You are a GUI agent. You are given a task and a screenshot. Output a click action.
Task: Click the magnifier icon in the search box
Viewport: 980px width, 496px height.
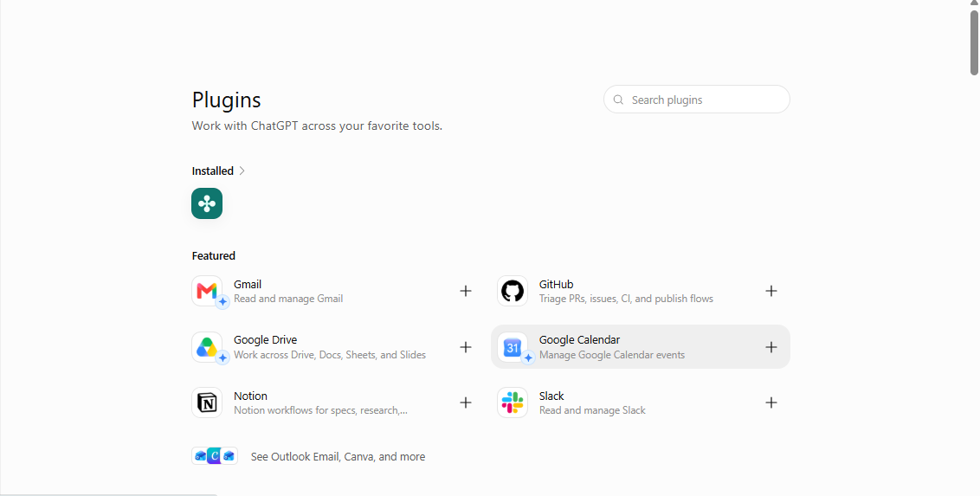click(618, 100)
